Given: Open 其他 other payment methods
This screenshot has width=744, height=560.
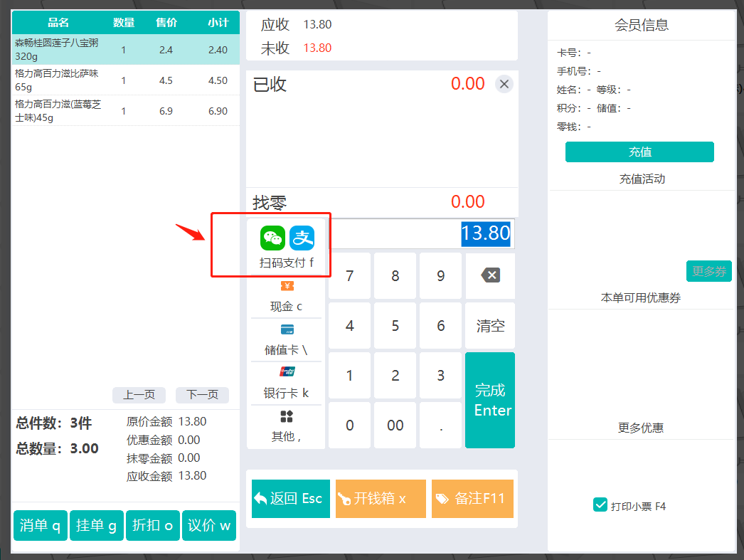Looking at the screenshot, I should click(286, 426).
